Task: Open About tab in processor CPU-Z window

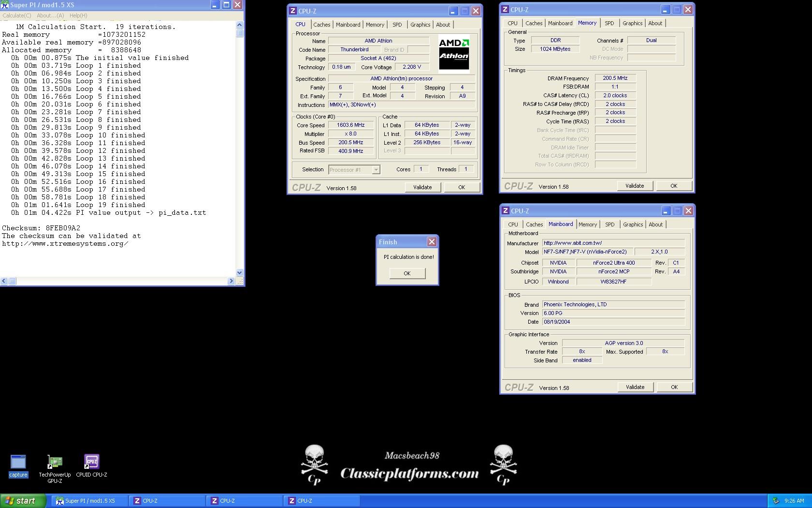Action: tap(443, 25)
